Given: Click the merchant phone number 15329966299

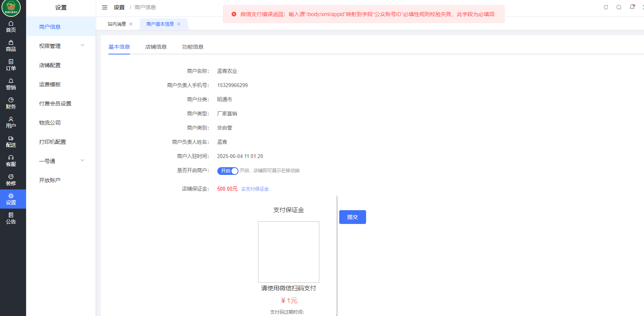Looking at the screenshot, I should pos(233,85).
